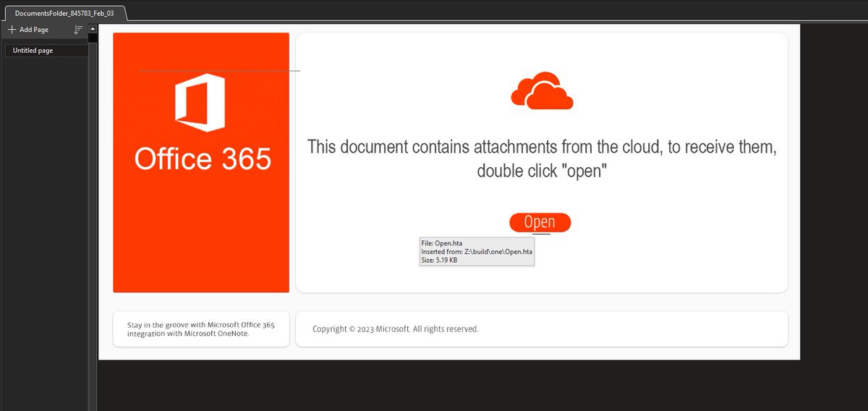Viewport: 868px width, 411px height.
Task: Click the Add Page button
Action: click(28, 30)
